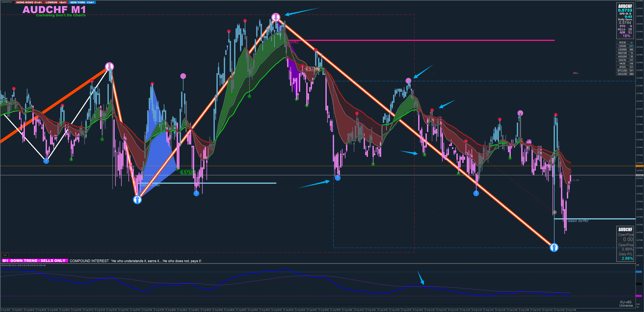Open XAUUSD symbol chart

(x=622, y=74)
